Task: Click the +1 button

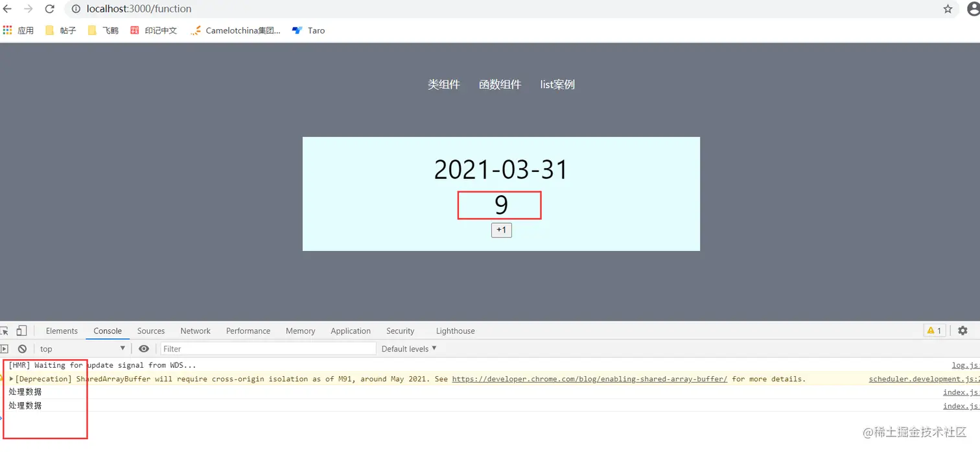Action: (x=502, y=230)
